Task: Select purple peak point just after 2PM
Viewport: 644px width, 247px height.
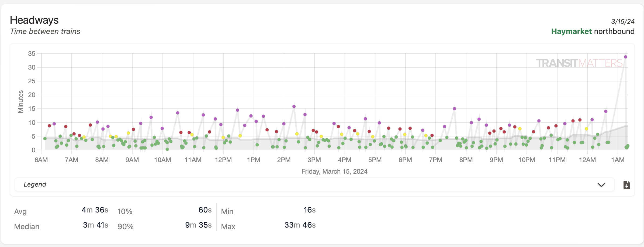Action: tap(294, 107)
